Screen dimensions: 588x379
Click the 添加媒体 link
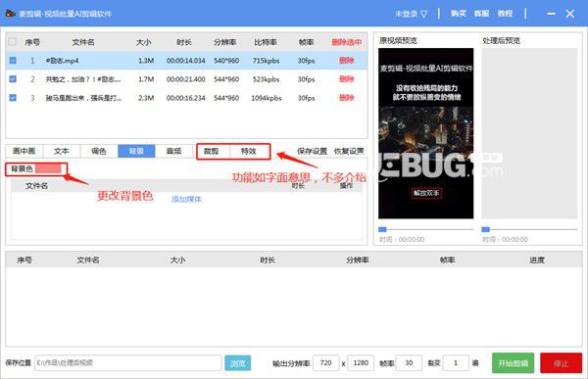pyautogui.click(x=186, y=199)
